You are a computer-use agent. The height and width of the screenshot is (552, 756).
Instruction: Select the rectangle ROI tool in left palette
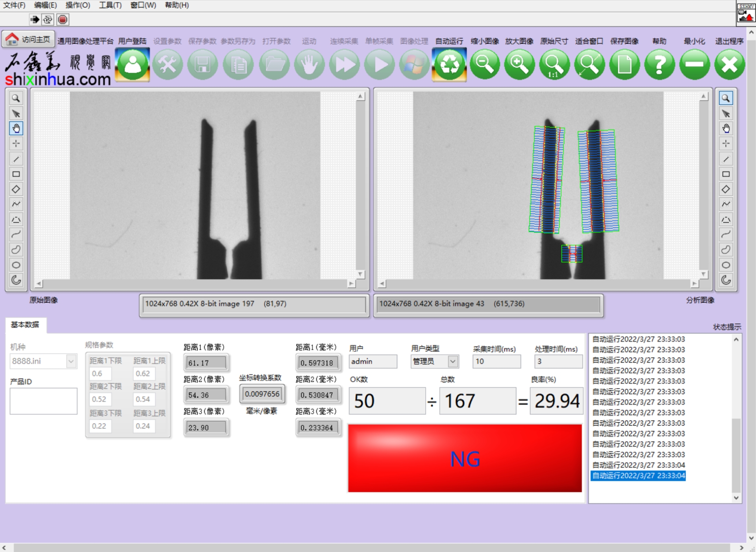coord(16,174)
